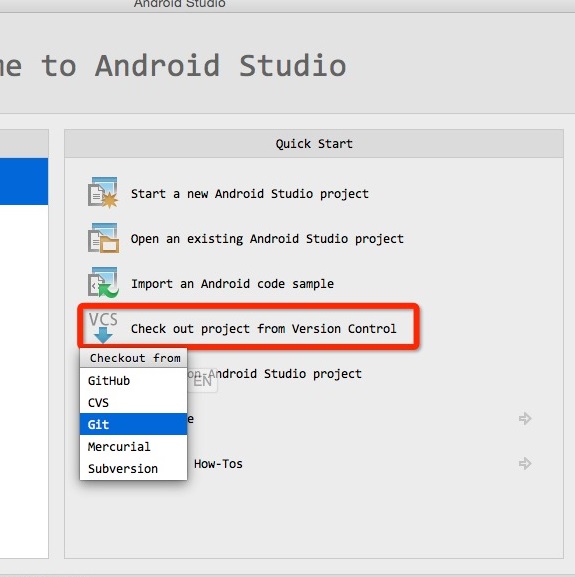The height and width of the screenshot is (577, 575).
Task: Click the partly hidden Android Studio project option
Action: click(x=275, y=374)
